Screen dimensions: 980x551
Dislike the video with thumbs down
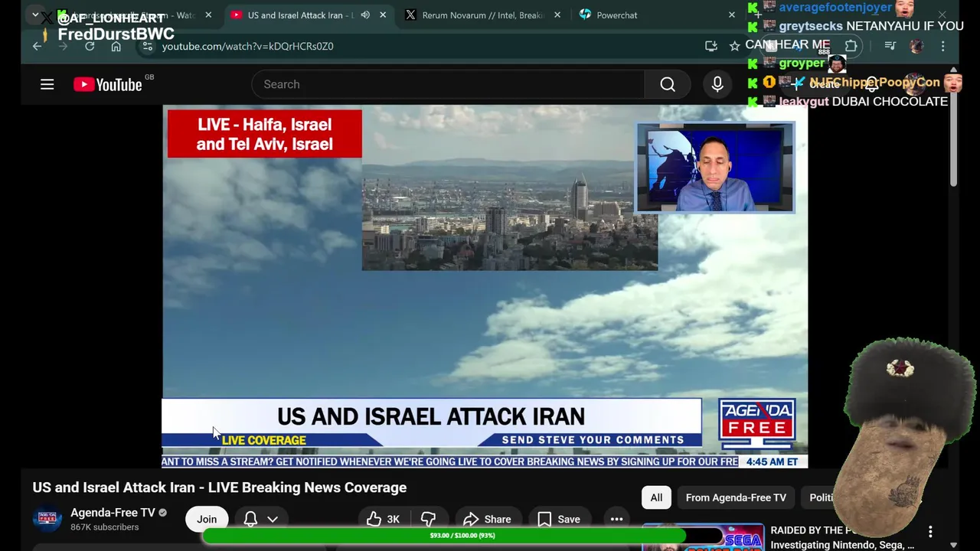pos(428,519)
